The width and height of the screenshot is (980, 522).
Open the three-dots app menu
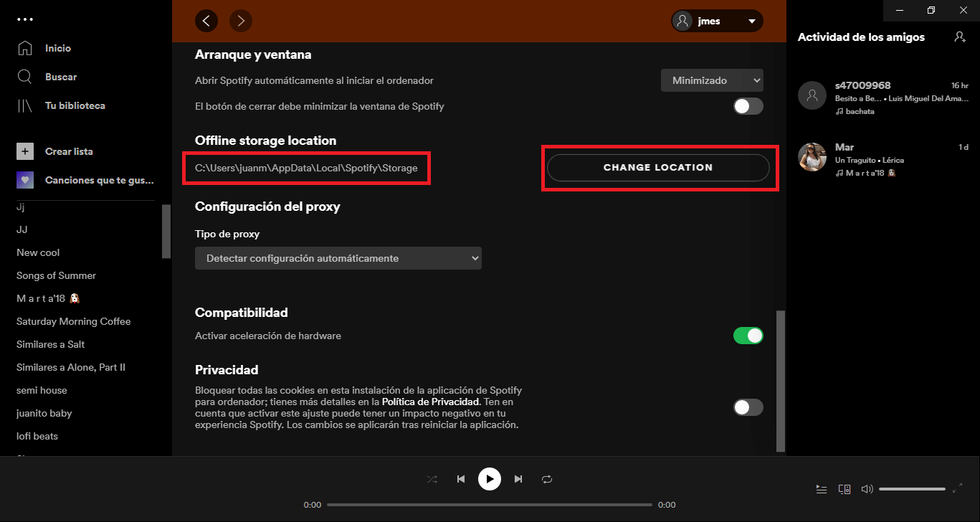[x=25, y=19]
